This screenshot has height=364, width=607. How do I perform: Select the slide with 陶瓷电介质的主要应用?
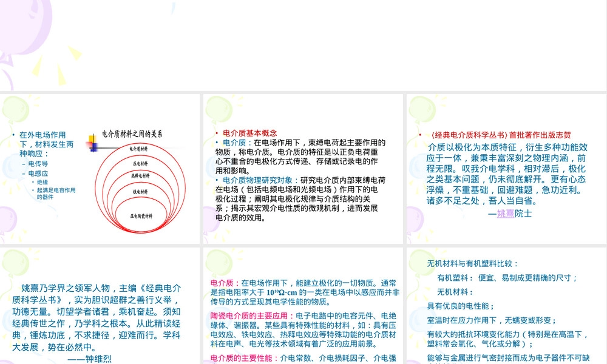tap(303, 306)
